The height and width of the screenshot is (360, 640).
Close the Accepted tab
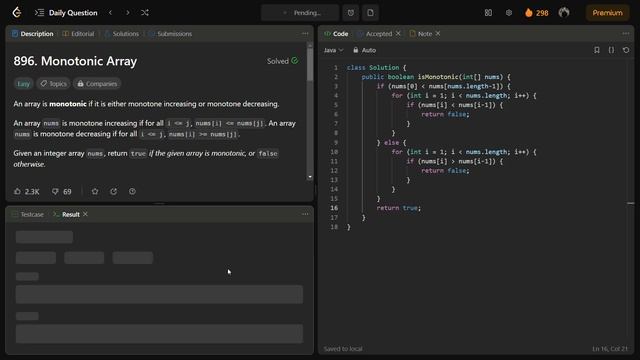398,33
